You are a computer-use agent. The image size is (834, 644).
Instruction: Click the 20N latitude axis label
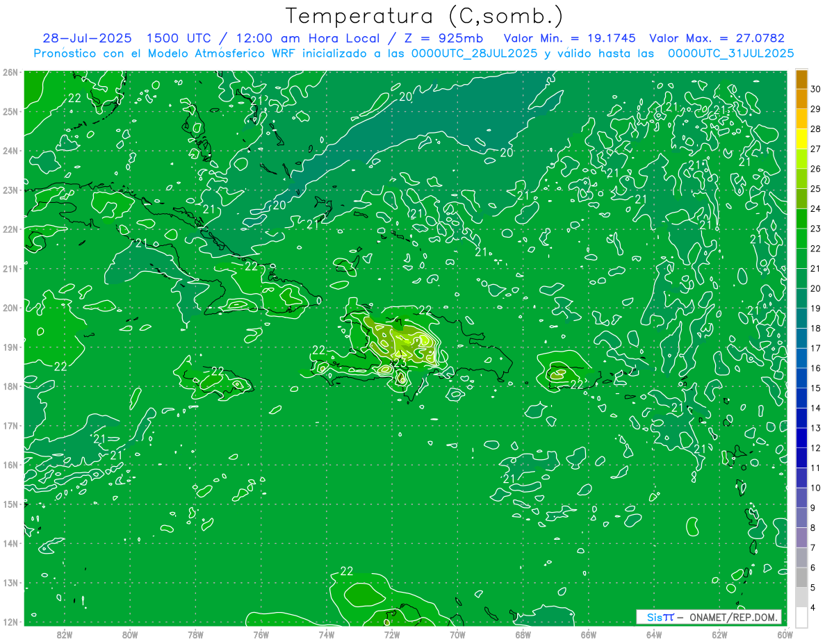(x=10, y=308)
